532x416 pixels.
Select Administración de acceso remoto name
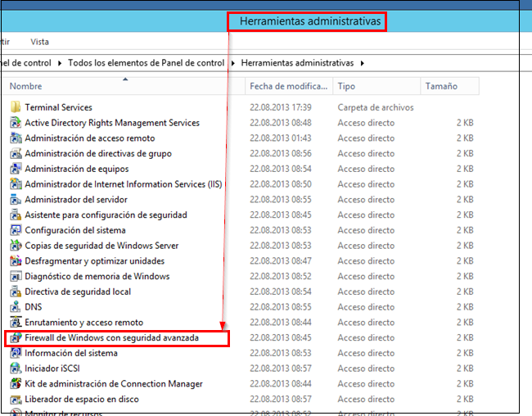(x=89, y=138)
